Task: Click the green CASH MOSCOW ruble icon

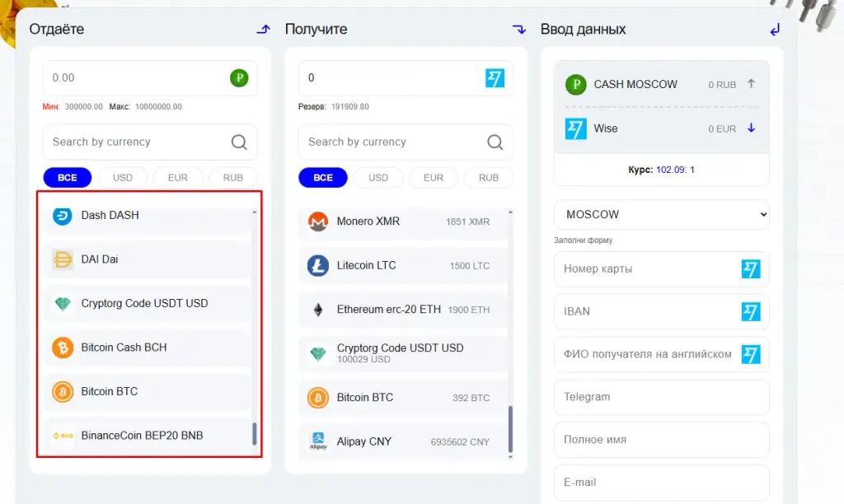Action: tap(576, 85)
